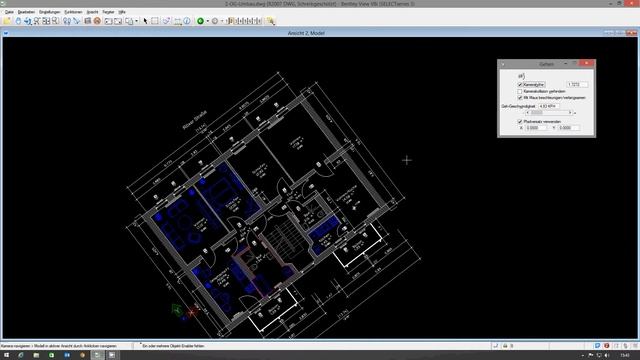Click the Geh-Geschwindigkeit value field
Screen dimensions: 640x360
pyautogui.click(x=549, y=106)
